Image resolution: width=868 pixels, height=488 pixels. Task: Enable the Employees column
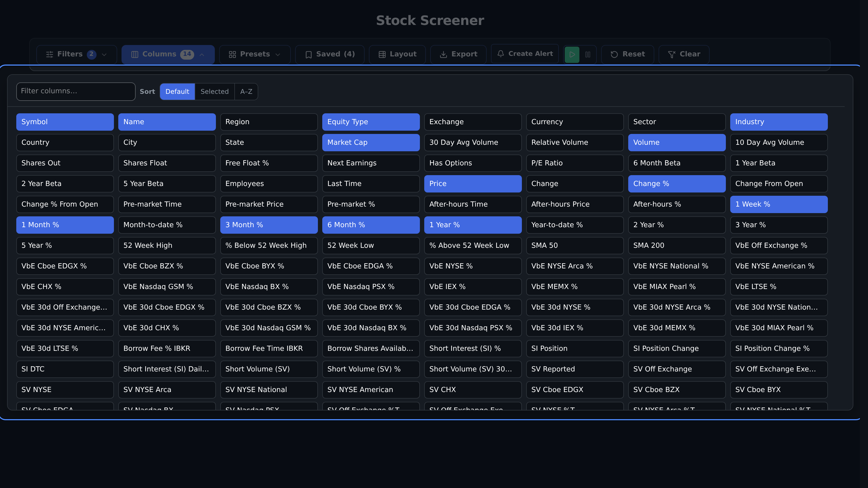269,184
